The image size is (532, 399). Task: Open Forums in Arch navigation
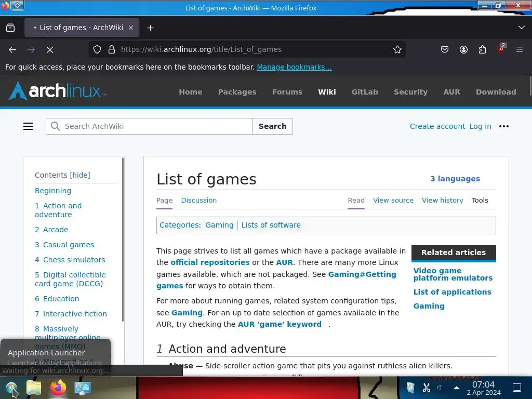pyautogui.click(x=287, y=92)
